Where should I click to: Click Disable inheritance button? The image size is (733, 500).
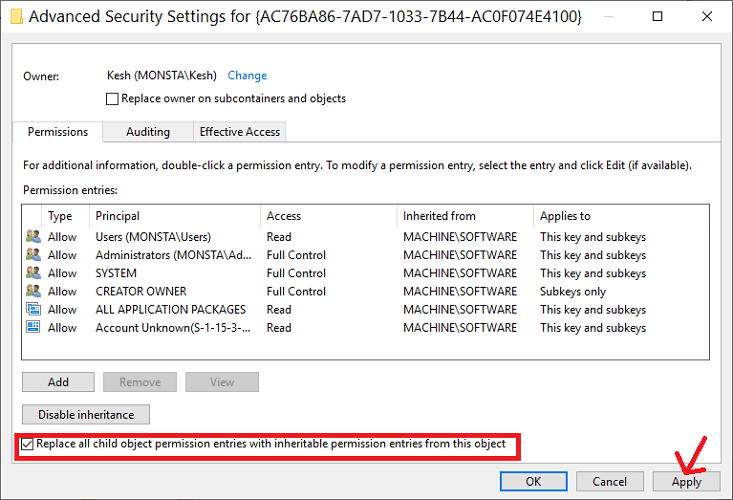pos(86,414)
